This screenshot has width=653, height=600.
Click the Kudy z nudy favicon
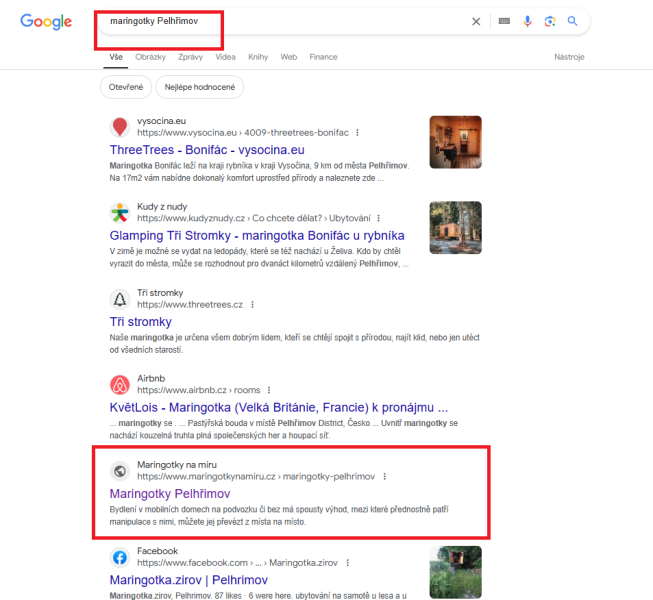(120, 213)
